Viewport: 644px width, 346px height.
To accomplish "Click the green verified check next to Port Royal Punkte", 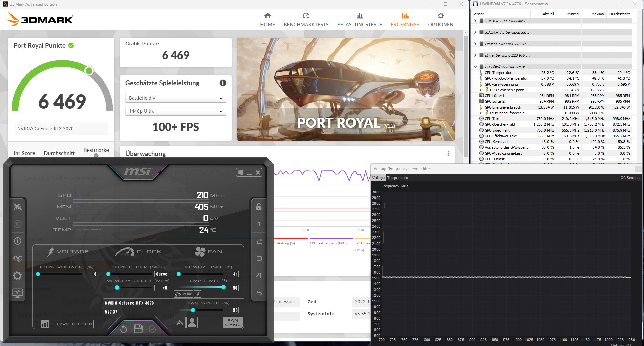I will [x=71, y=45].
